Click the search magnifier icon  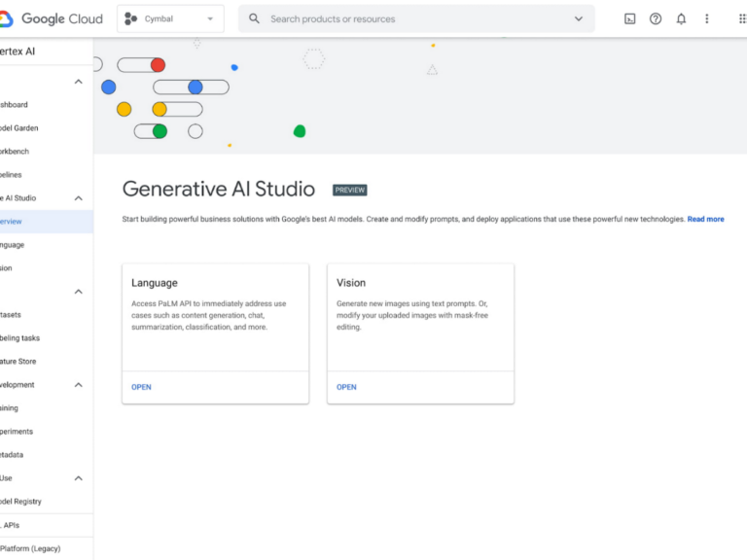255,18
